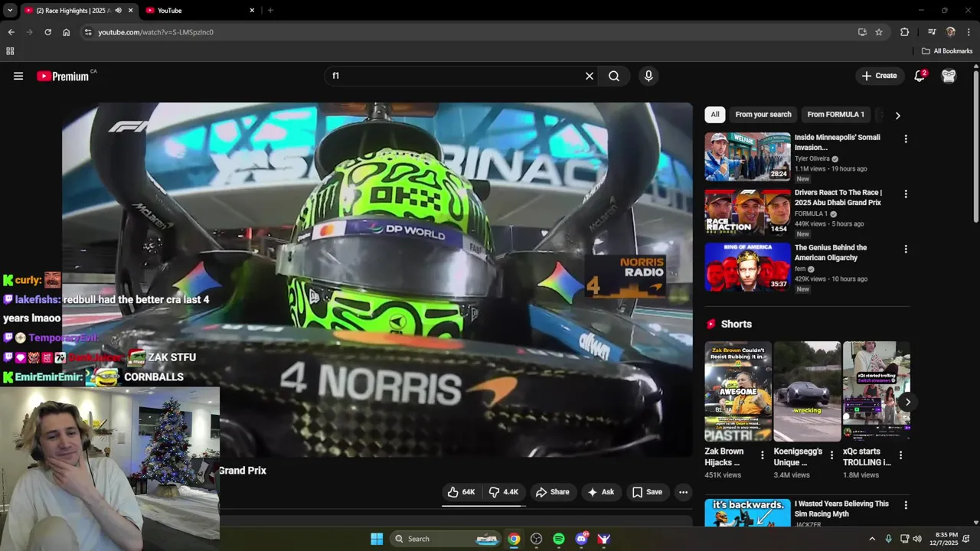Mute the Race Highlights tab audio icon
The height and width of the screenshot is (551, 980).
pos(118,11)
